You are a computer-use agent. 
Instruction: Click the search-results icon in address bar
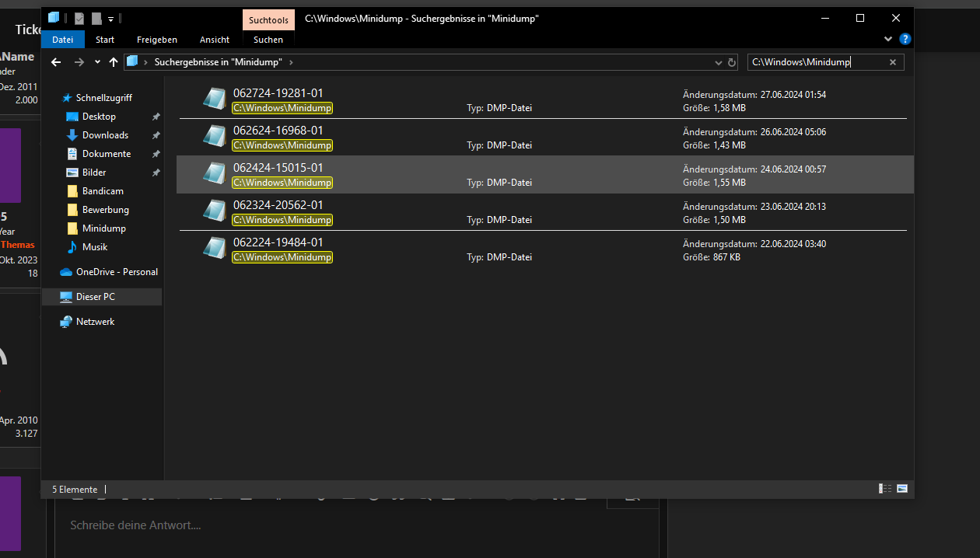click(132, 61)
